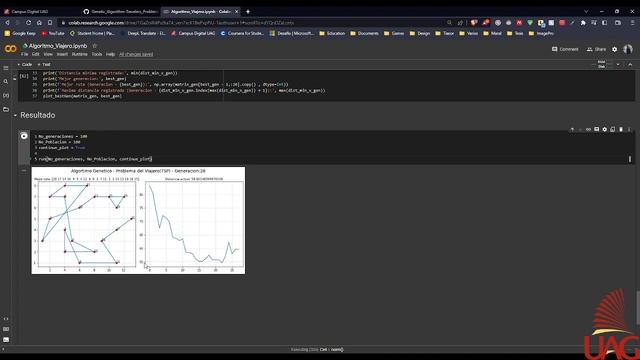Screen dimensions: 640x360
Task: Open the View menu
Action: [48, 54]
